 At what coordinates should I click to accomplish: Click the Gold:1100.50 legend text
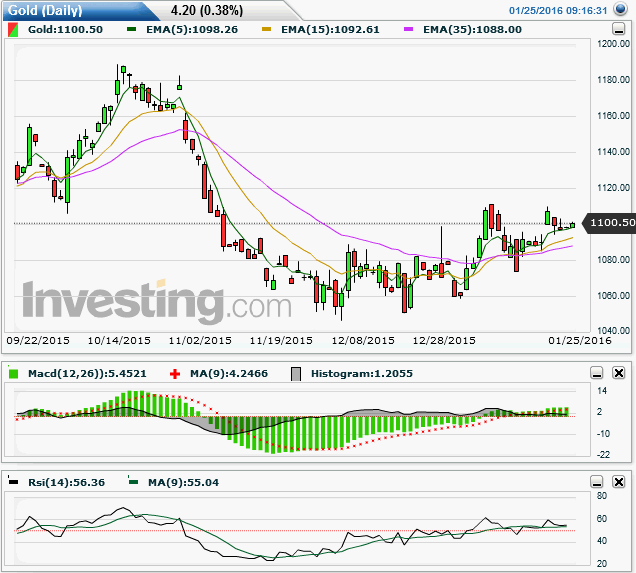65,30
